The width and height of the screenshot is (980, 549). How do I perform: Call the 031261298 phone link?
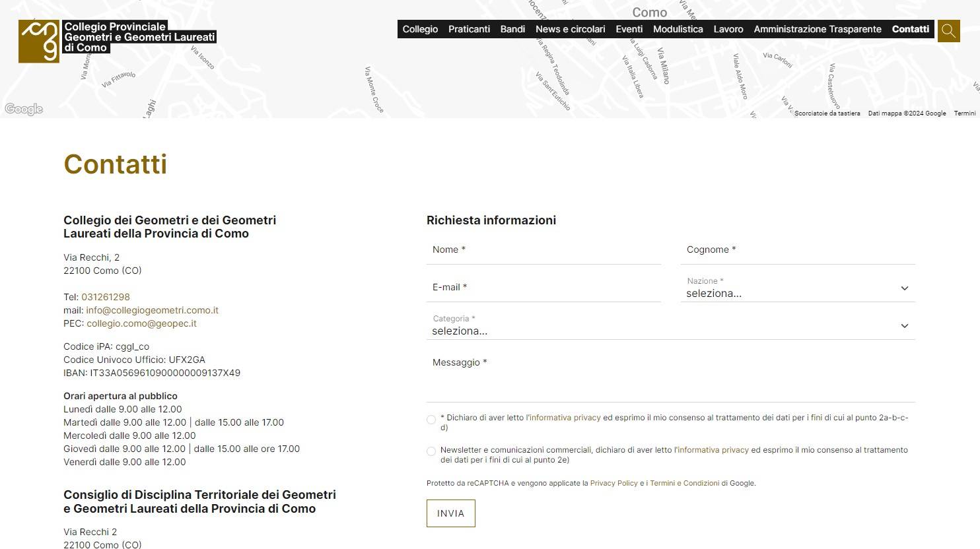(x=106, y=297)
